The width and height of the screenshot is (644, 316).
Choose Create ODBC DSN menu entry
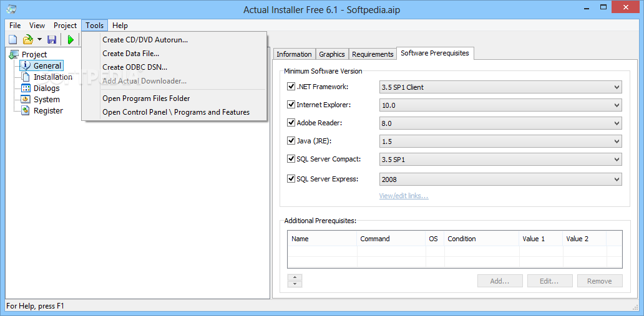click(175, 67)
